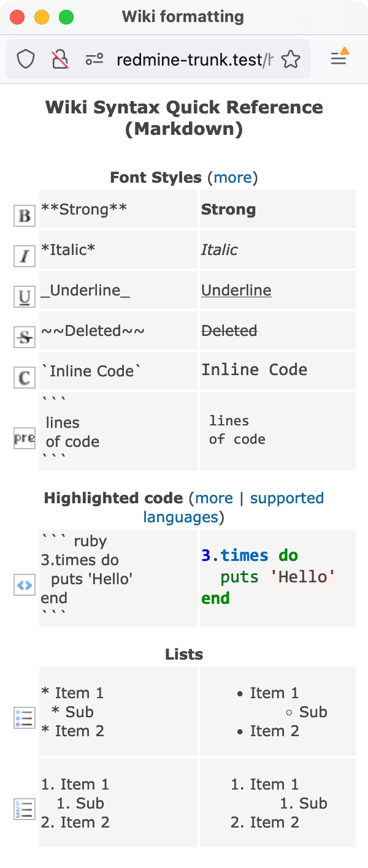Image resolution: width=368 pixels, height=868 pixels.
Task: Click the 'Lists' section heading
Action: click(184, 655)
